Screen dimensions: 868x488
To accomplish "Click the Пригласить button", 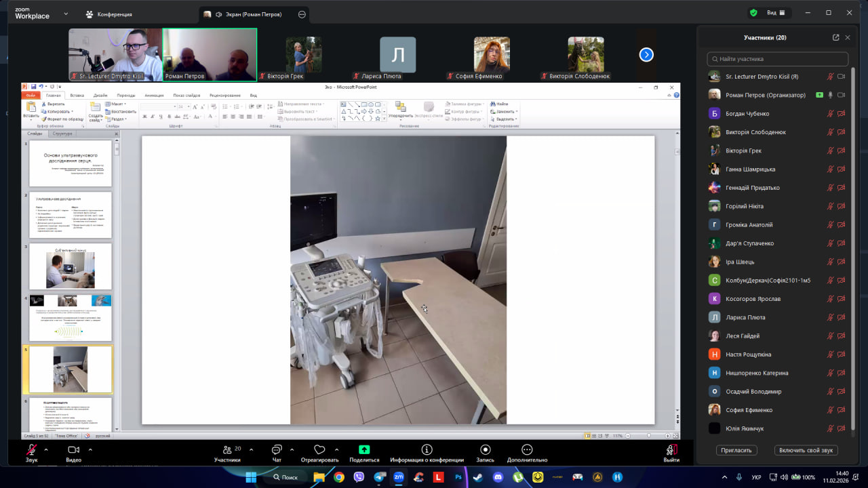I will [x=736, y=450].
